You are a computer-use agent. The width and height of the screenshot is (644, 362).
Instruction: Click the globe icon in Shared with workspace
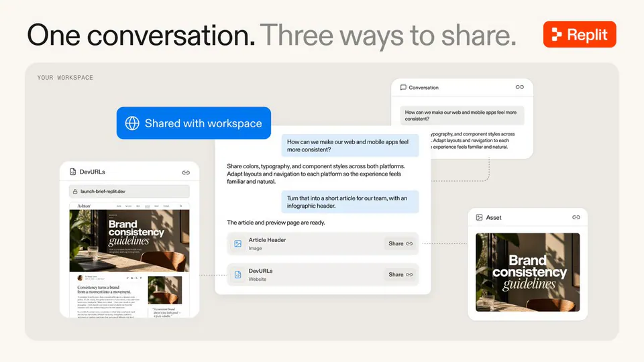(132, 123)
